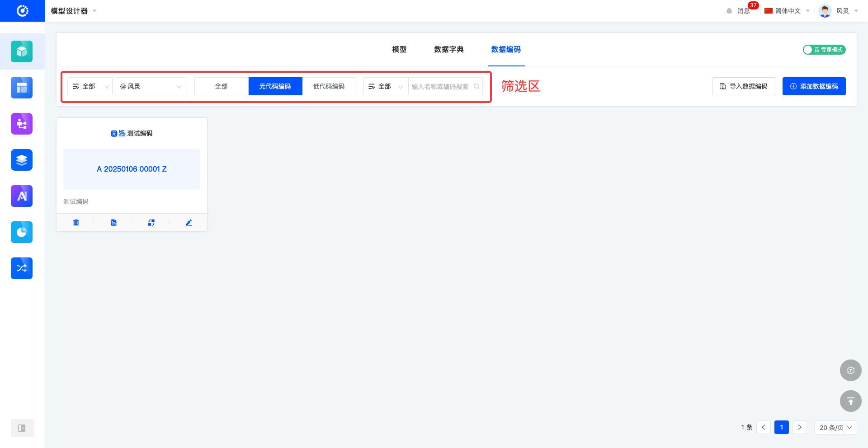Click the 添加数据编码 button
The image size is (868, 448).
(814, 86)
